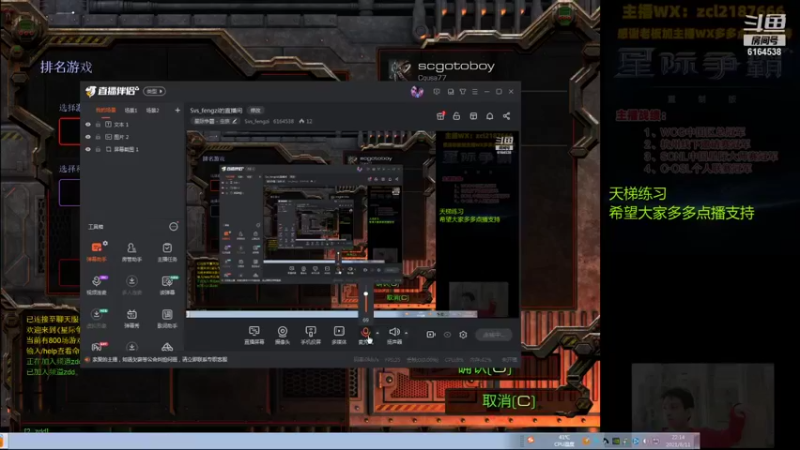Screen dimensions: 800x450
Task: Open the volume tray icon in the taskbar
Action: (x=645, y=441)
